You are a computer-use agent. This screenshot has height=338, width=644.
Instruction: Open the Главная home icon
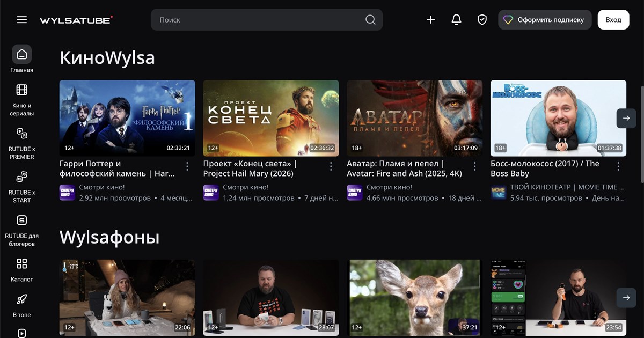coord(21,54)
